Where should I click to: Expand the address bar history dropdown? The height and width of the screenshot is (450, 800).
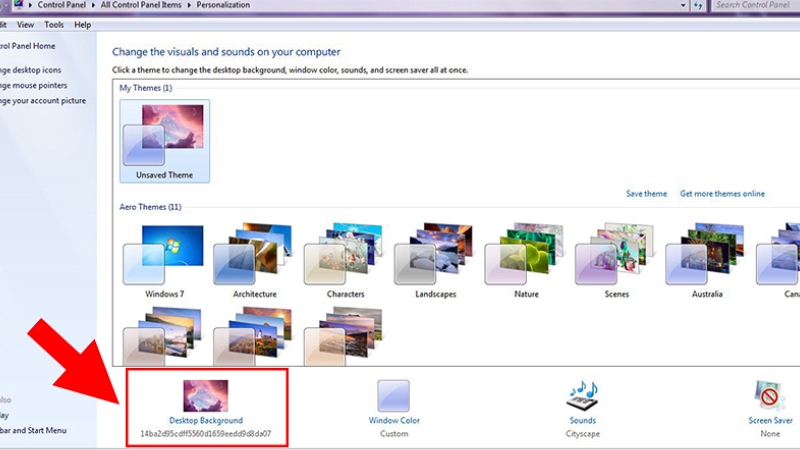pyautogui.click(x=683, y=5)
